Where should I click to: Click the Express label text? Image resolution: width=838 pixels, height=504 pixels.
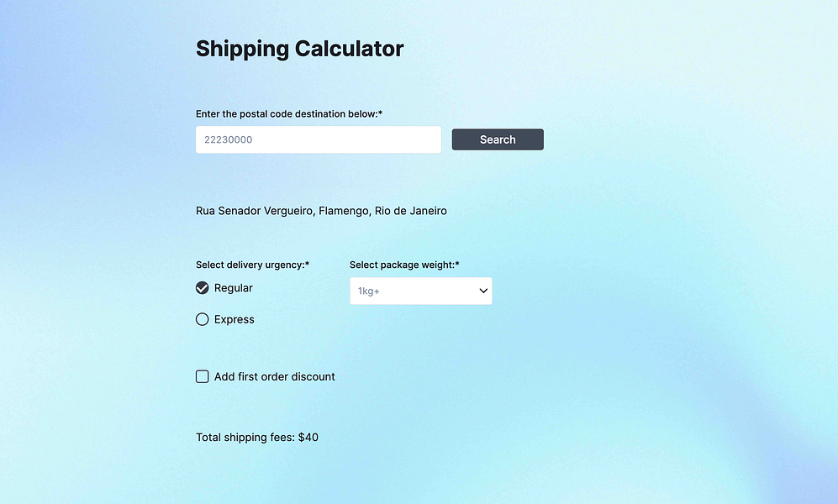pos(234,319)
